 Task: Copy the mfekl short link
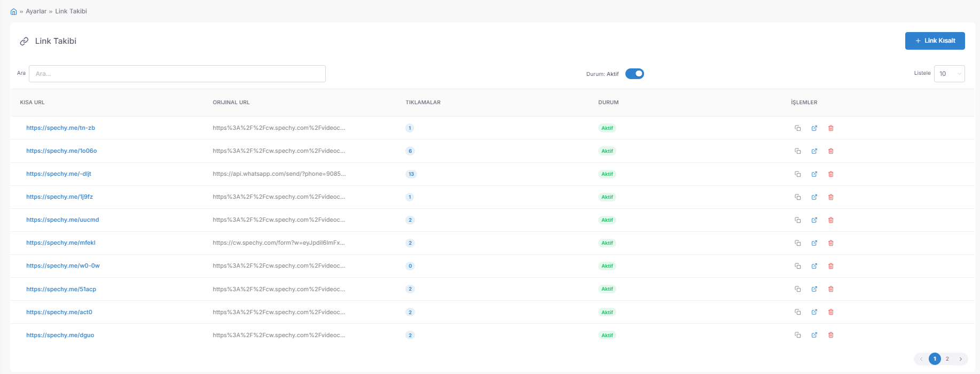[x=798, y=243]
